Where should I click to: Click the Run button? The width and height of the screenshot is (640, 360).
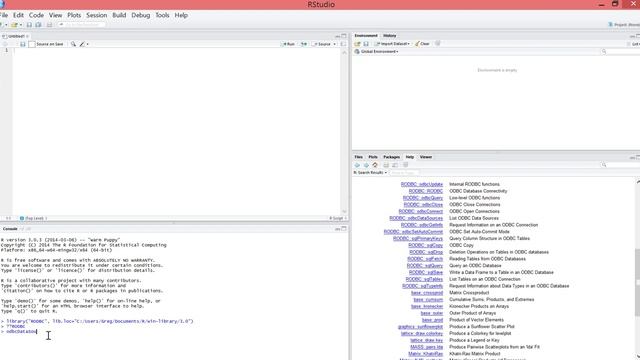[x=289, y=44]
